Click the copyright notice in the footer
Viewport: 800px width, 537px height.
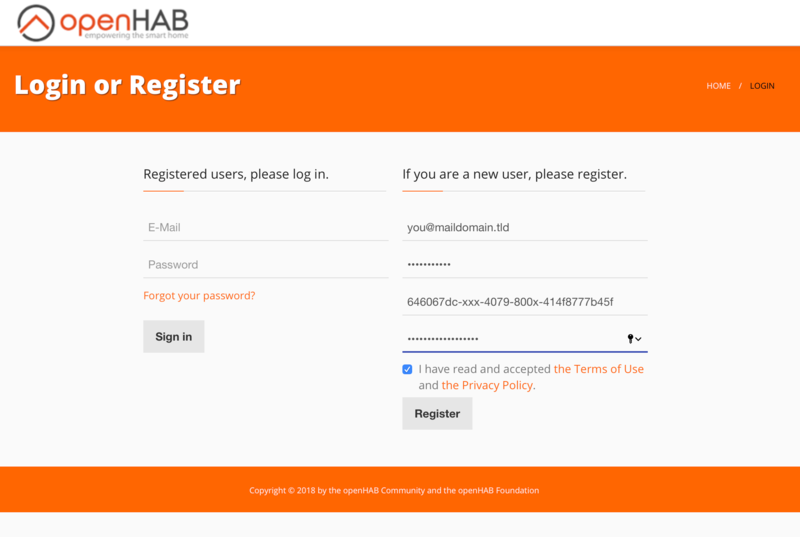tap(394, 490)
